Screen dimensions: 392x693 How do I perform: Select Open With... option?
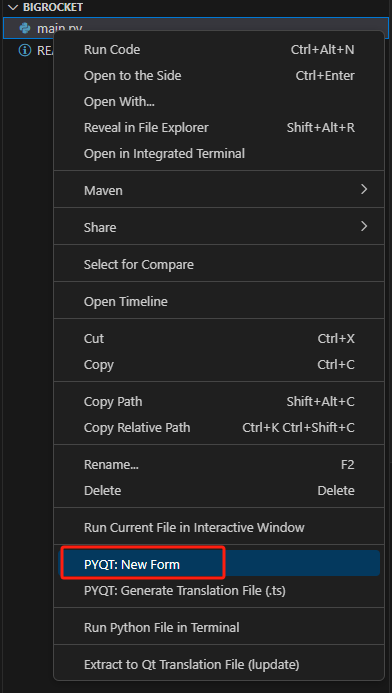click(219, 102)
